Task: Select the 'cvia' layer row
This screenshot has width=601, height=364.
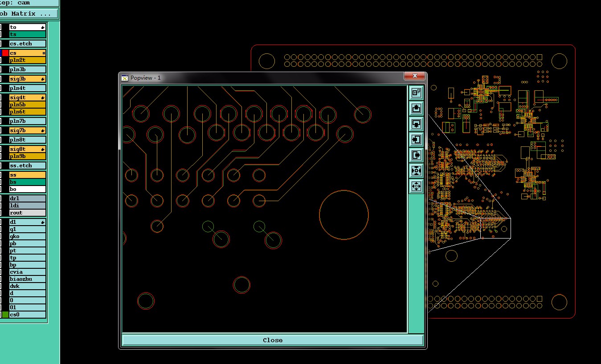Action: (28, 272)
